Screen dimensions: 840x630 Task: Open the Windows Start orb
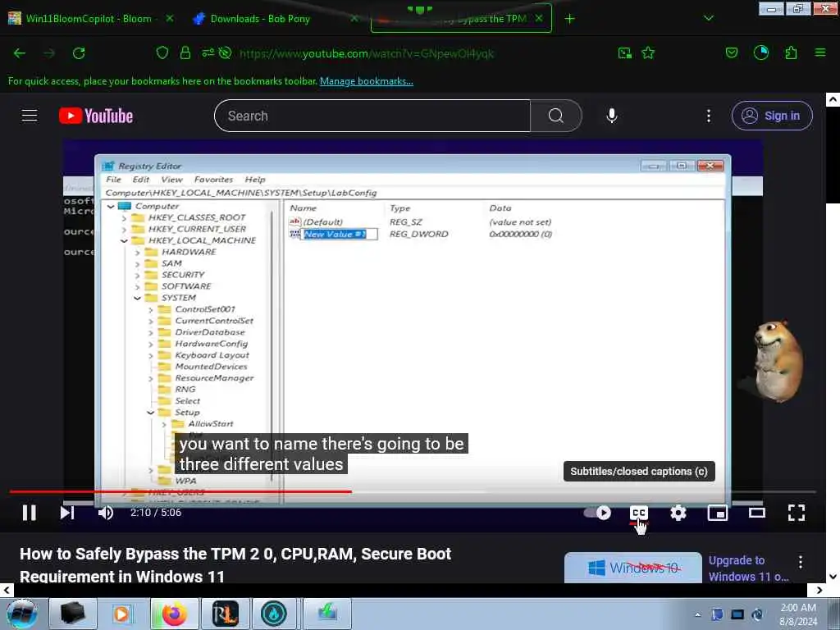pos(22,614)
